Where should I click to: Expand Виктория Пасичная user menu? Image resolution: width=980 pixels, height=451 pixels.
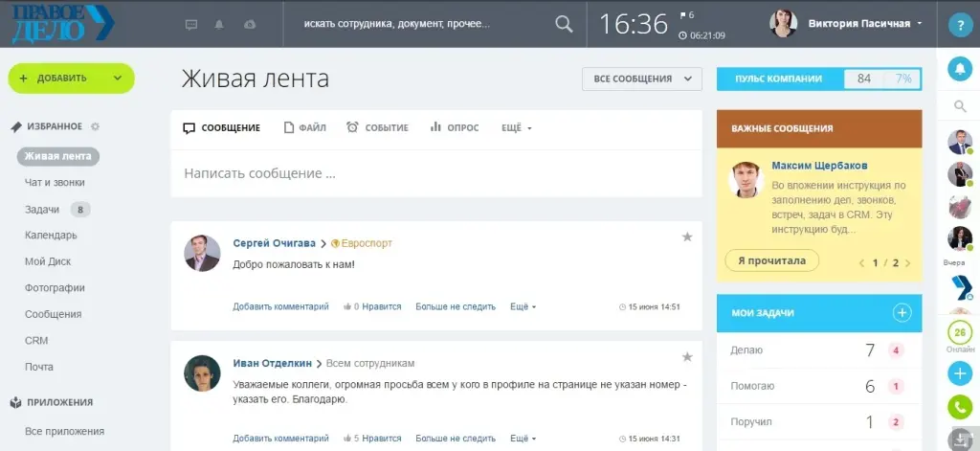click(919, 24)
